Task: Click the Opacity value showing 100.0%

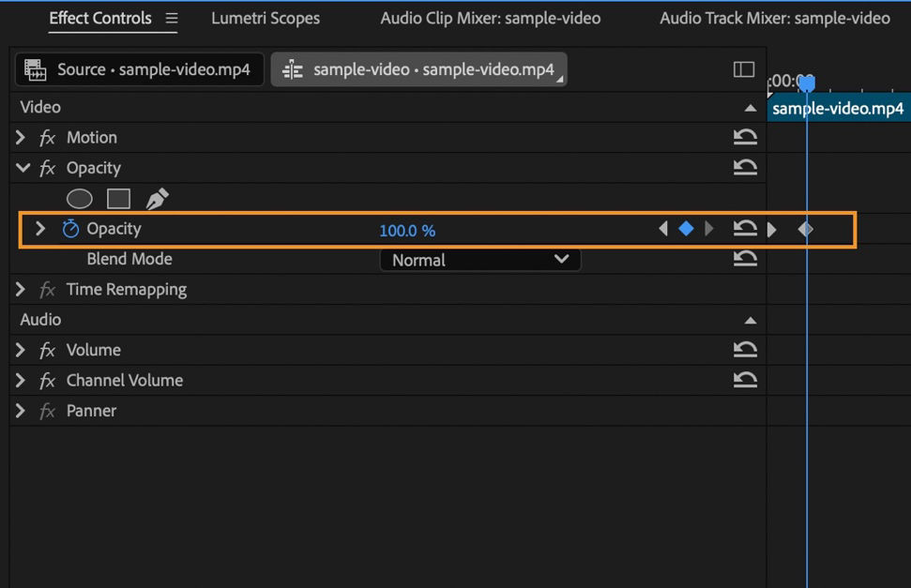Action: [x=409, y=230]
